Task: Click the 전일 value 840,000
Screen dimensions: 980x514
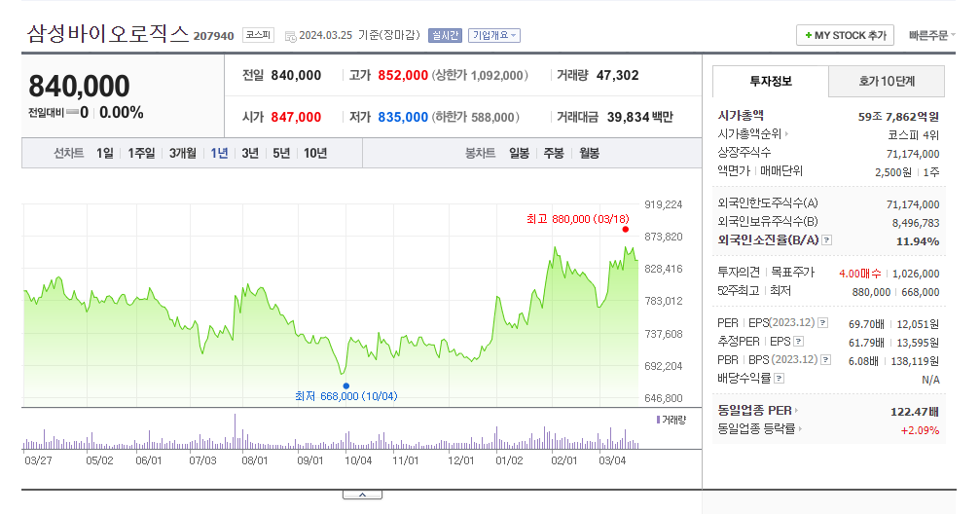Action: tap(296, 76)
